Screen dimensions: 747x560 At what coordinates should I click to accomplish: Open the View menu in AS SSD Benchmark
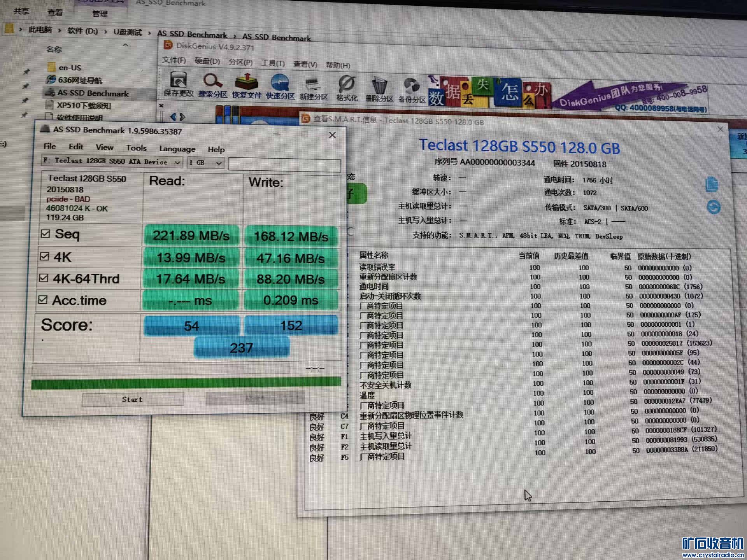pos(105,147)
